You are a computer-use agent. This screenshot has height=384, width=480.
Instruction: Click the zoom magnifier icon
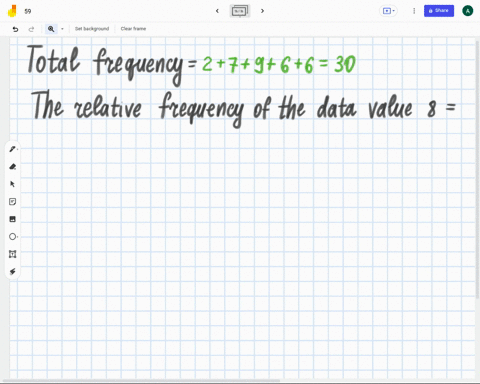point(51,29)
